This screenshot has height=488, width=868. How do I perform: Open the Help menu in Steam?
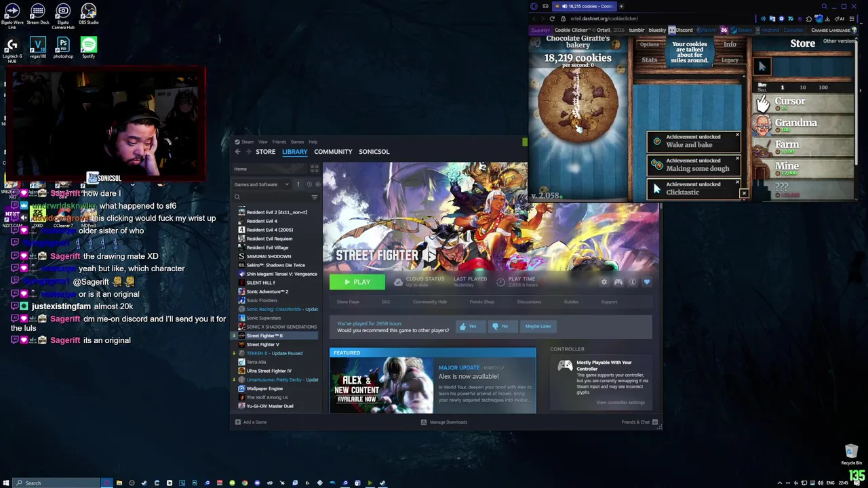(x=313, y=142)
